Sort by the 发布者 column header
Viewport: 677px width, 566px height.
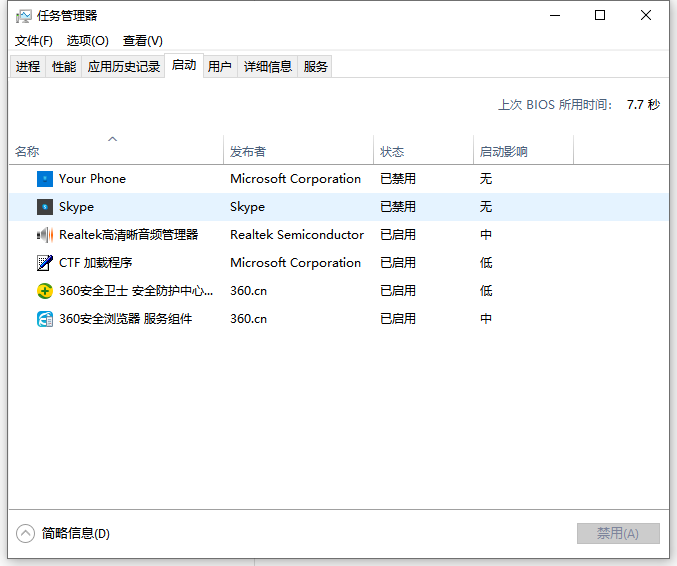298,149
